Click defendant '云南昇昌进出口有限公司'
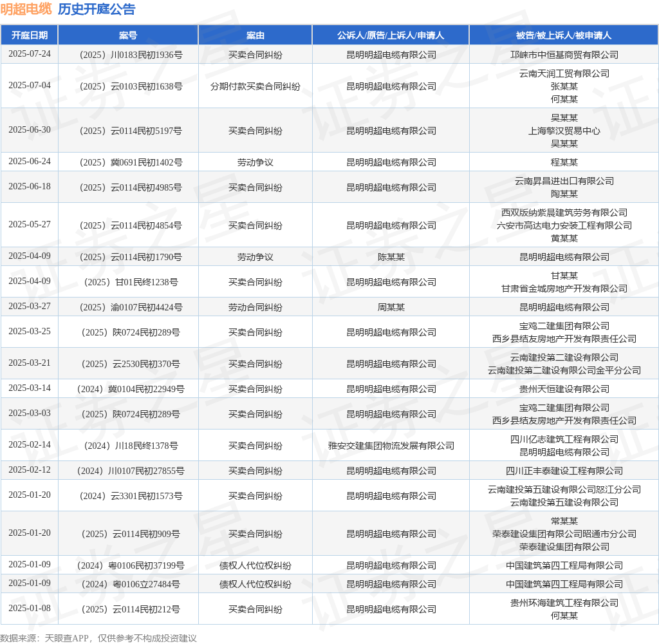Screen dimensions: 659x644 [564, 182]
